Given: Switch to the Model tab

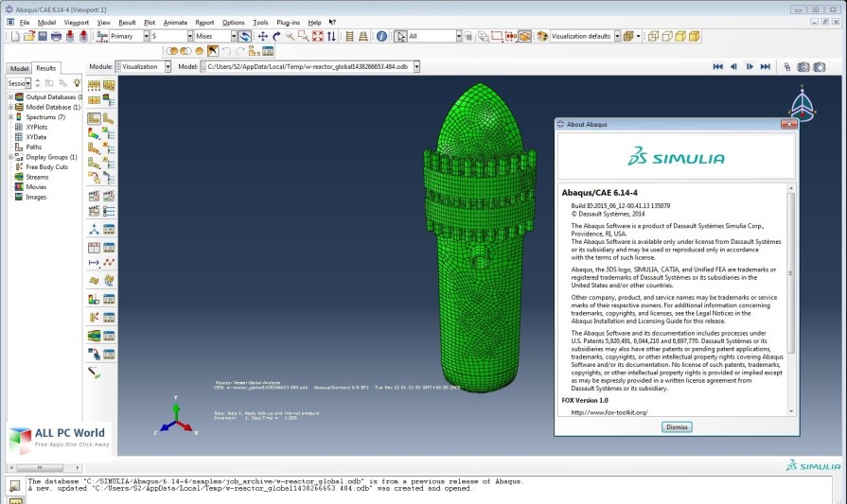Looking at the screenshot, I should click(19, 68).
